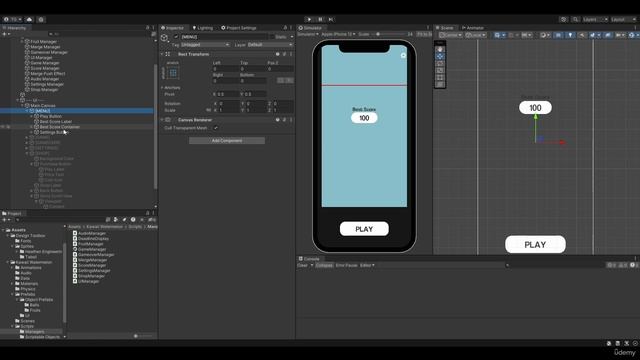The image size is (640, 360).
Task: Toggle Console Error Pause option
Action: click(347, 265)
